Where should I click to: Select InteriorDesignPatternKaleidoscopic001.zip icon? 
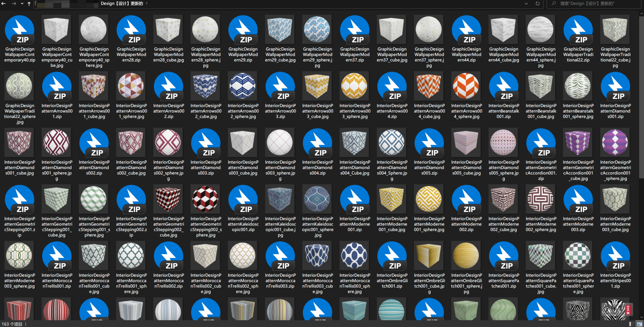[243, 199]
